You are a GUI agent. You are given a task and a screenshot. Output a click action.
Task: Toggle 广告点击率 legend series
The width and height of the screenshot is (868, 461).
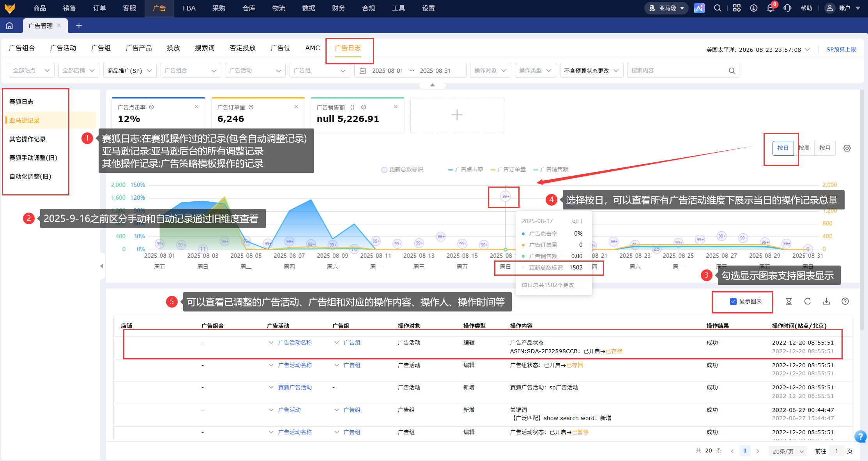click(x=466, y=169)
